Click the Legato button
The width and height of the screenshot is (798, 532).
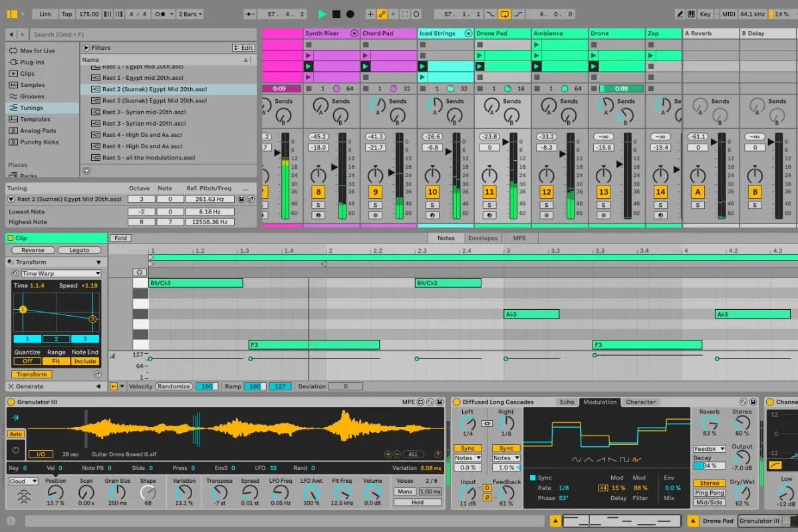click(x=78, y=250)
